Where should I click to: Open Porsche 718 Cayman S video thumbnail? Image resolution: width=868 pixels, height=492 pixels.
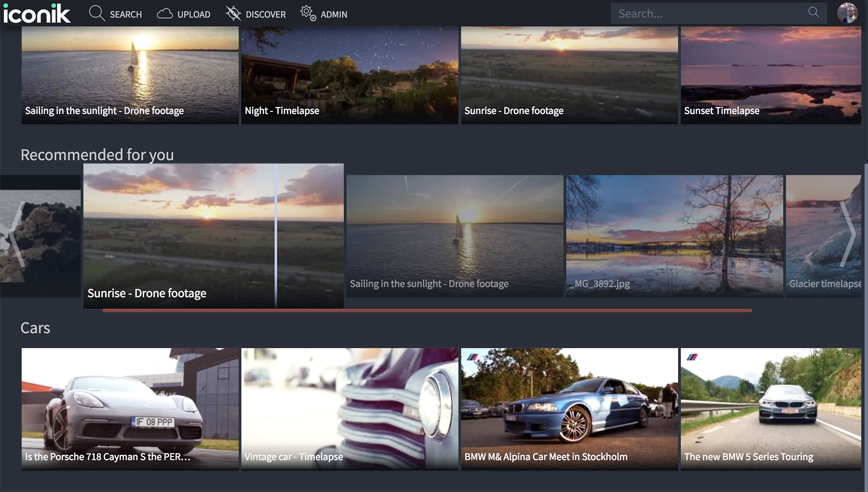pyautogui.click(x=130, y=409)
